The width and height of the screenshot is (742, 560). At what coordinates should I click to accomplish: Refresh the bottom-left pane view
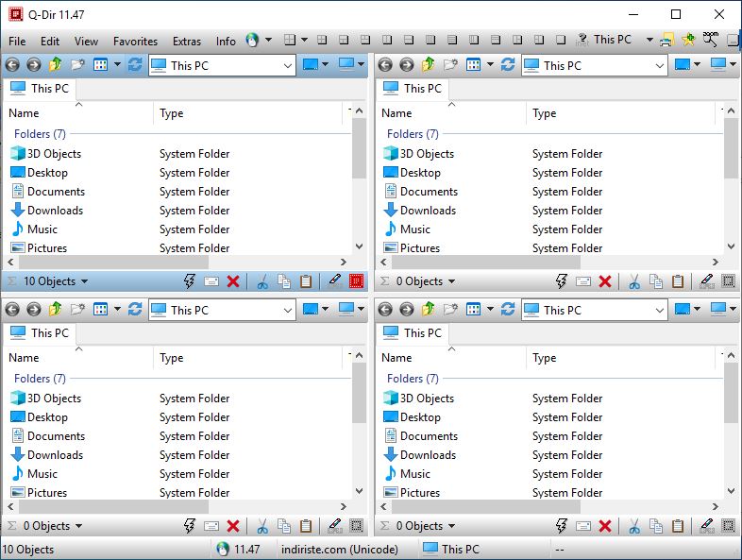[x=135, y=309]
